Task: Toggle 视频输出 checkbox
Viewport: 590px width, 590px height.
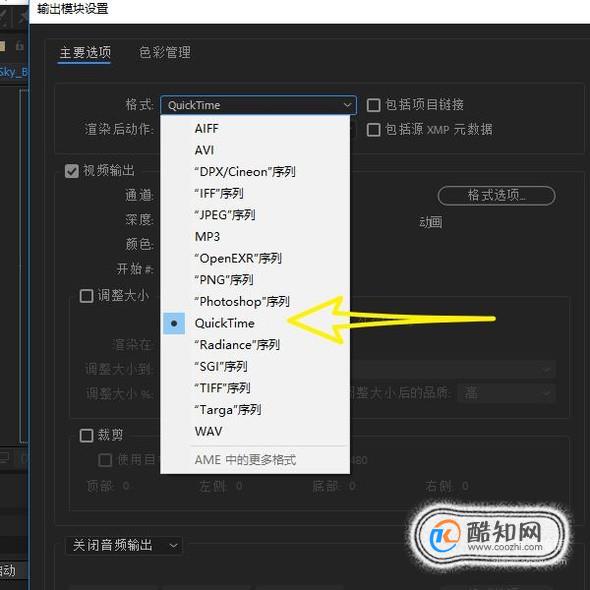Action: tap(71, 171)
